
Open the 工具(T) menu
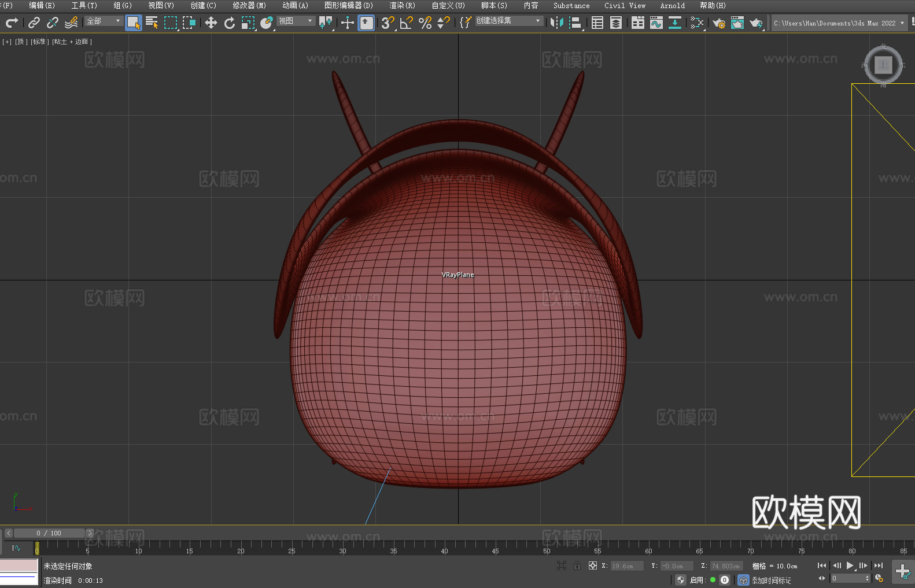click(84, 5)
